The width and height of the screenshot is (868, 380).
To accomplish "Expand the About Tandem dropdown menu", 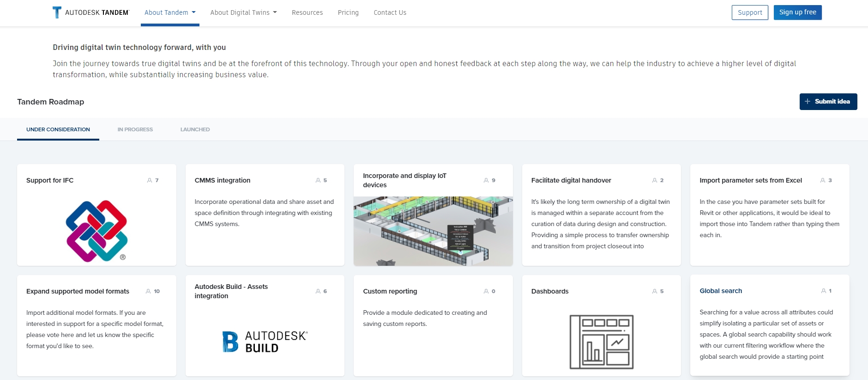I will pos(170,12).
